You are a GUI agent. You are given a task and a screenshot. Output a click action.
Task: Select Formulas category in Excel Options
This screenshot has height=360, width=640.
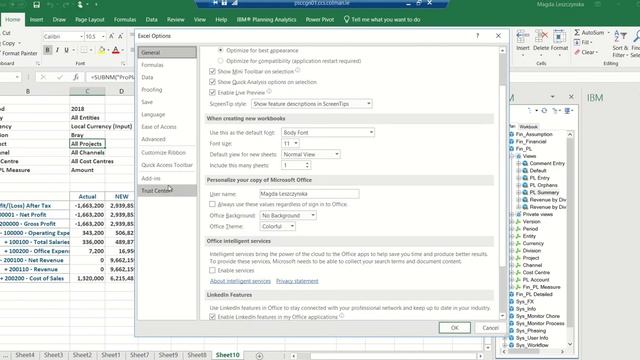click(x=167, y=65)
